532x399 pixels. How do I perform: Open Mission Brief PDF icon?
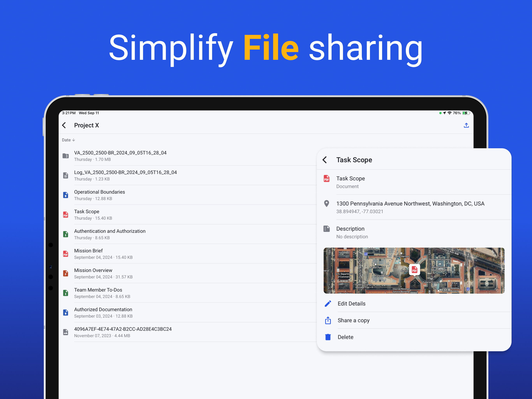[66, 254]
